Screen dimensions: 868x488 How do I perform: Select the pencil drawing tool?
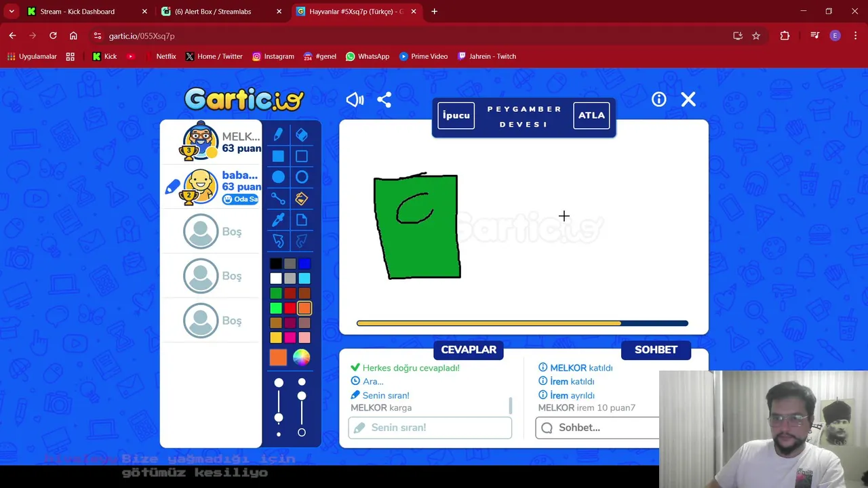[278, 135]
